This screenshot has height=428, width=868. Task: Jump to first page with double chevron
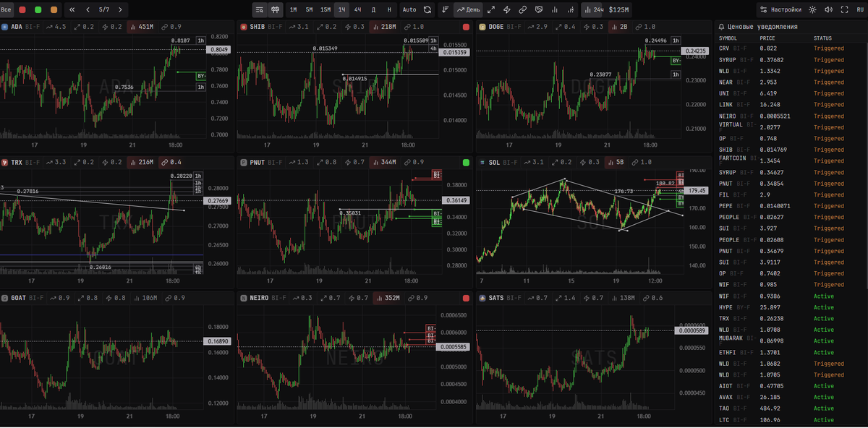(x=72, y=10)
